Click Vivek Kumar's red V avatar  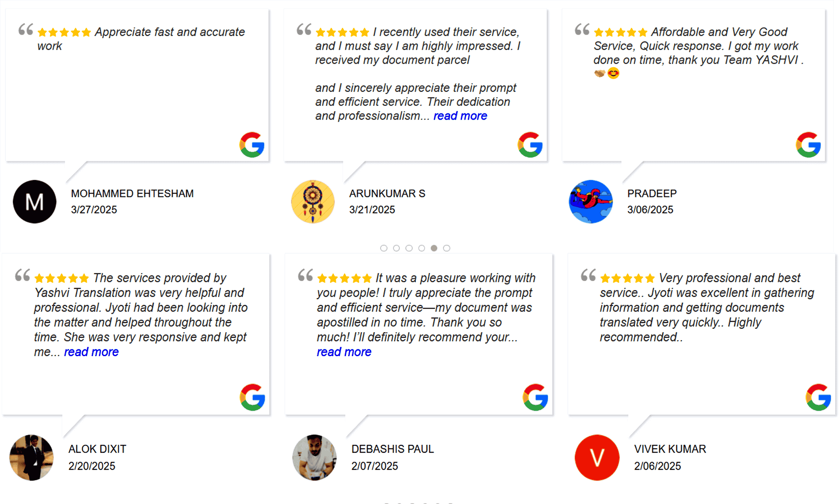597,457
